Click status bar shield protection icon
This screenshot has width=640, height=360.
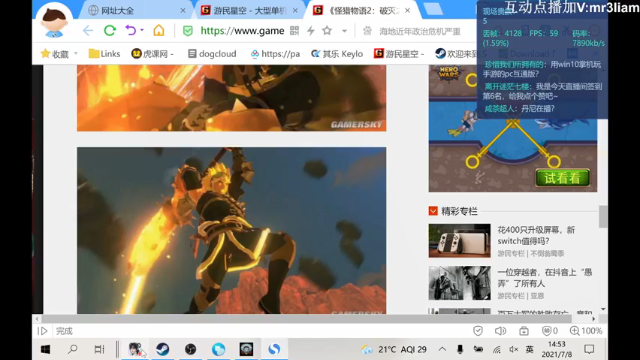pos(478,331)
